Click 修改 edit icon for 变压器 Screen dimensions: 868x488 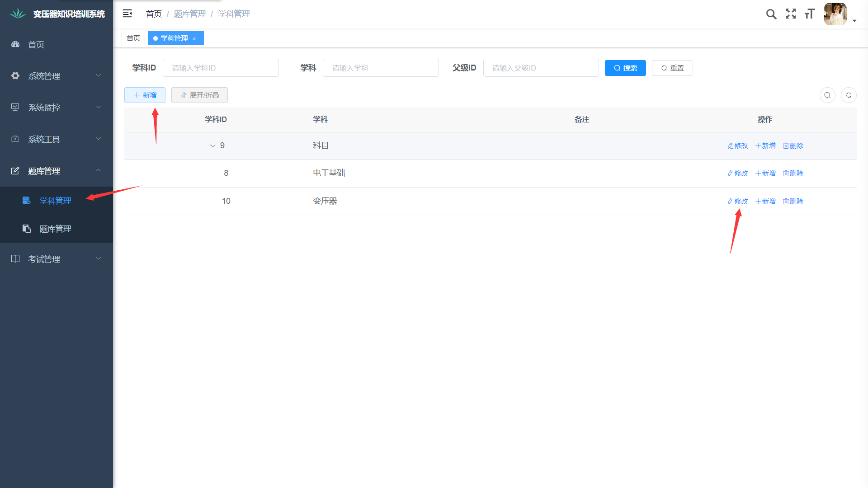738,202
